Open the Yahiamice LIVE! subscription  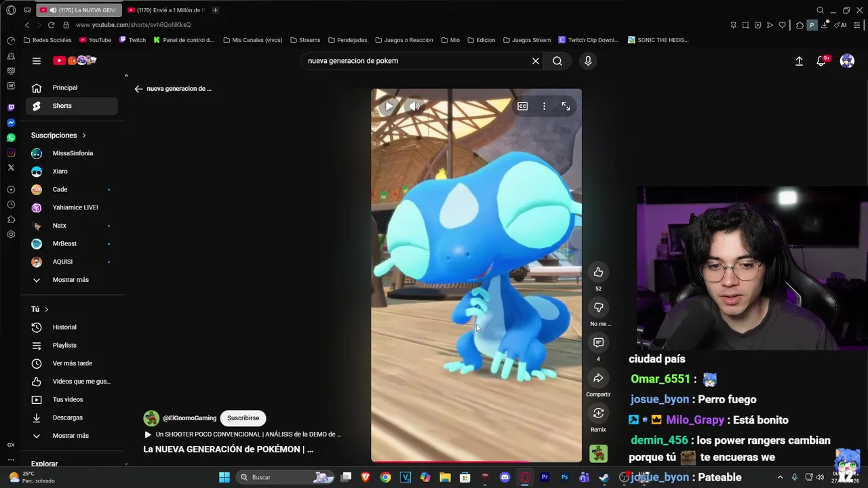point(72,207)
